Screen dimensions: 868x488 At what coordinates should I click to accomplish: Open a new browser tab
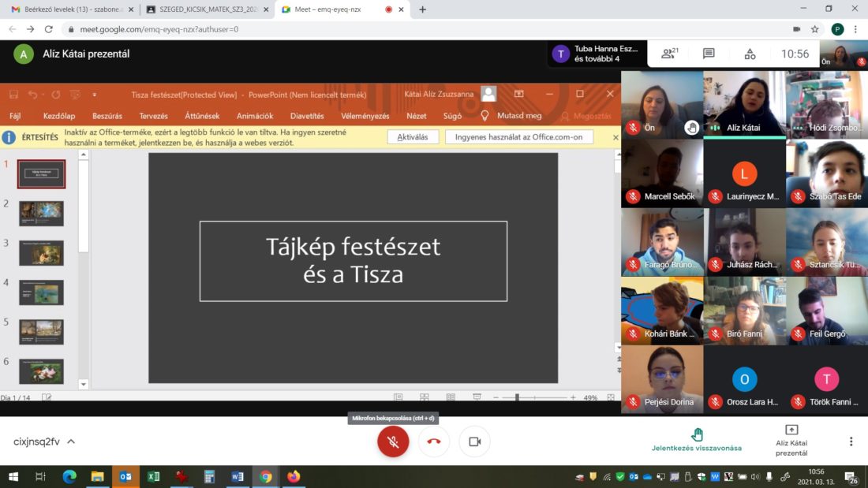pyautogui.click(x=422, y=9)
